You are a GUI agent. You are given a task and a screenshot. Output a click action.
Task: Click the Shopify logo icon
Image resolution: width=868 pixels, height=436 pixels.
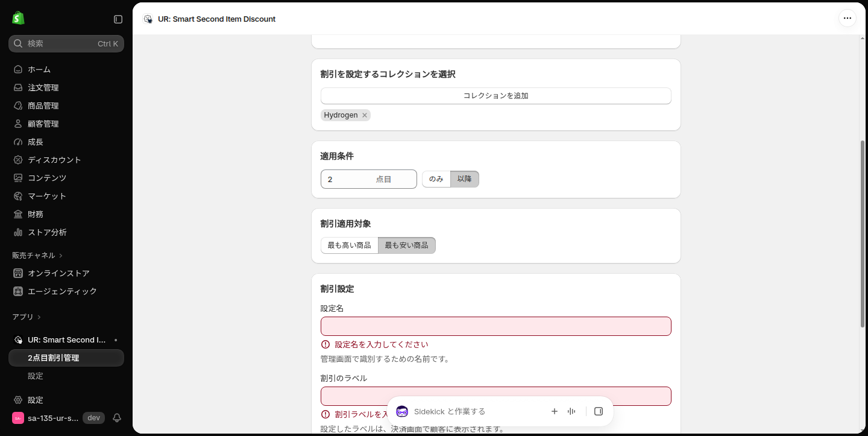[18, 18]
